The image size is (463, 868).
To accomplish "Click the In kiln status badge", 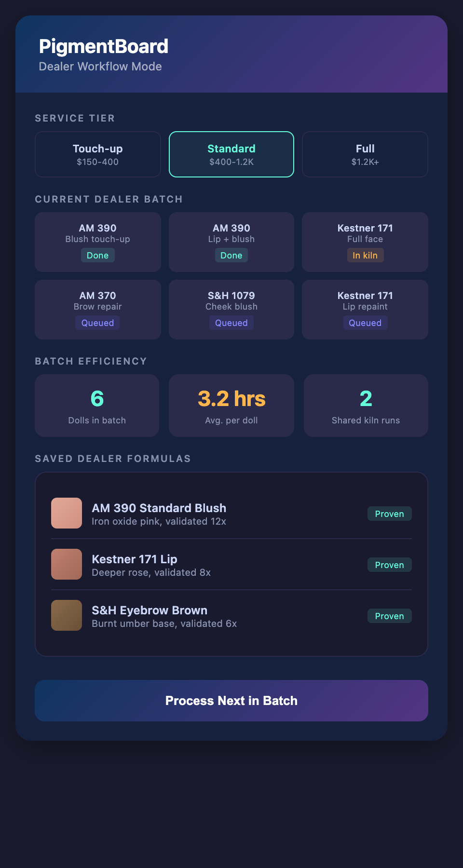I will coord(365,255).
